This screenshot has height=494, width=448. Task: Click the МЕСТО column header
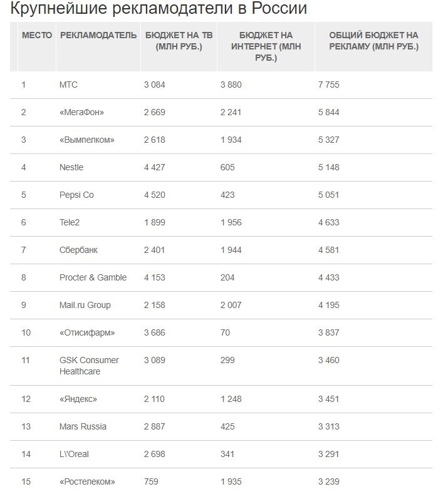click(x=37, y=36)
